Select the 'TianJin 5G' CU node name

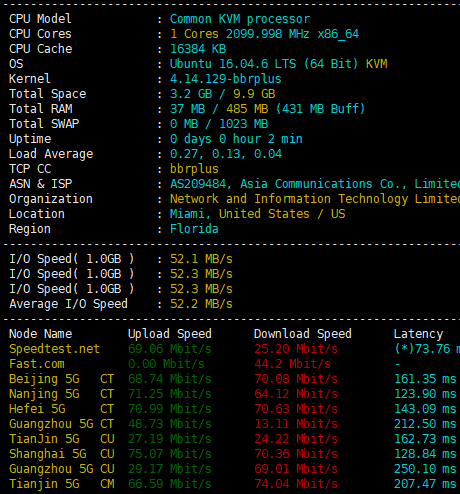44,439
